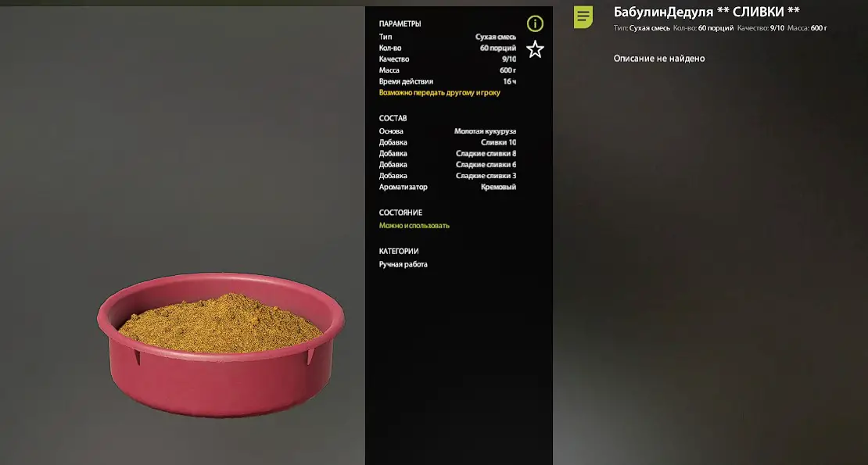Select the 'Ручная работа' category entry
This screenshot has height=465, width=868.
tap(403, 264)
